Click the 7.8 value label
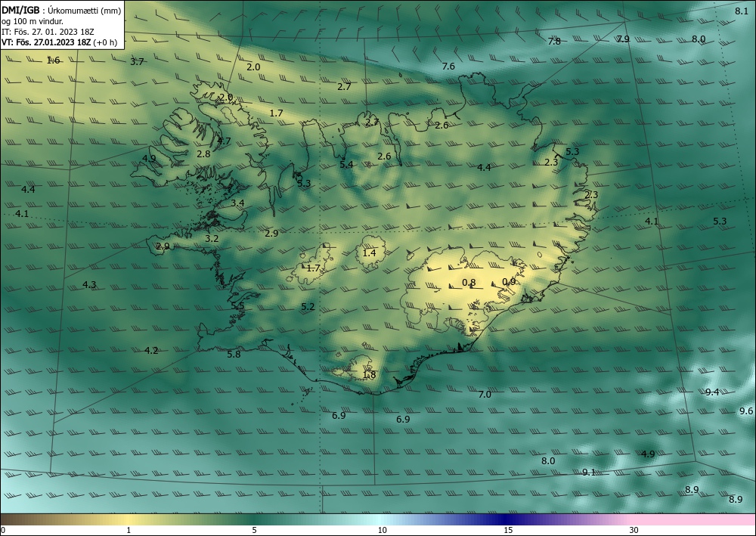Image resolution: width=756 pixels, height=536 pixels. pyautogui.click(x=554, y=42)
